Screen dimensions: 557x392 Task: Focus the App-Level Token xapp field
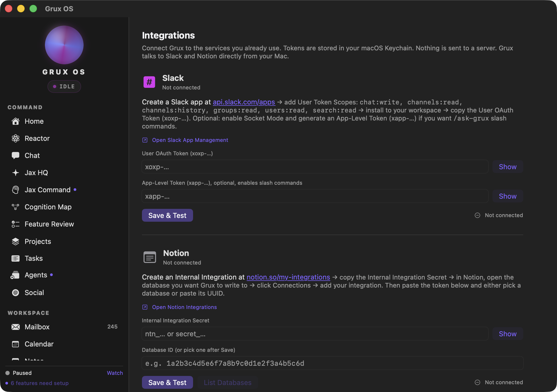pyautogui.click(x=315, y=196)
